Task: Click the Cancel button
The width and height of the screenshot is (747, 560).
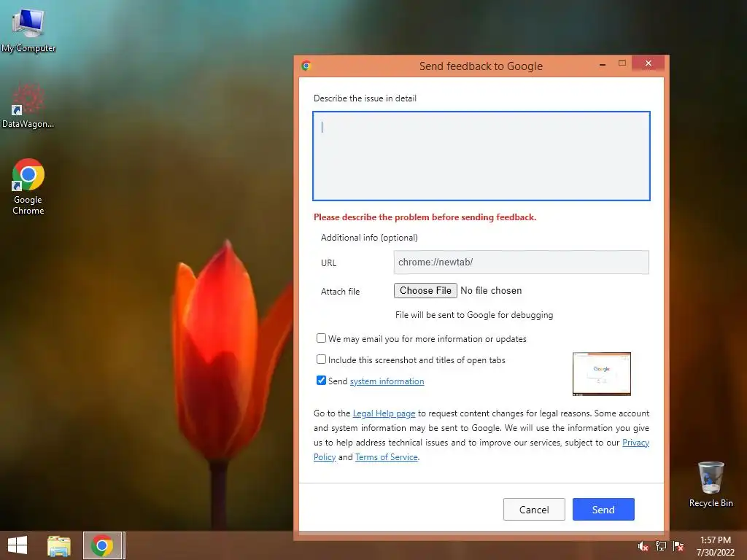Action: 534,510
